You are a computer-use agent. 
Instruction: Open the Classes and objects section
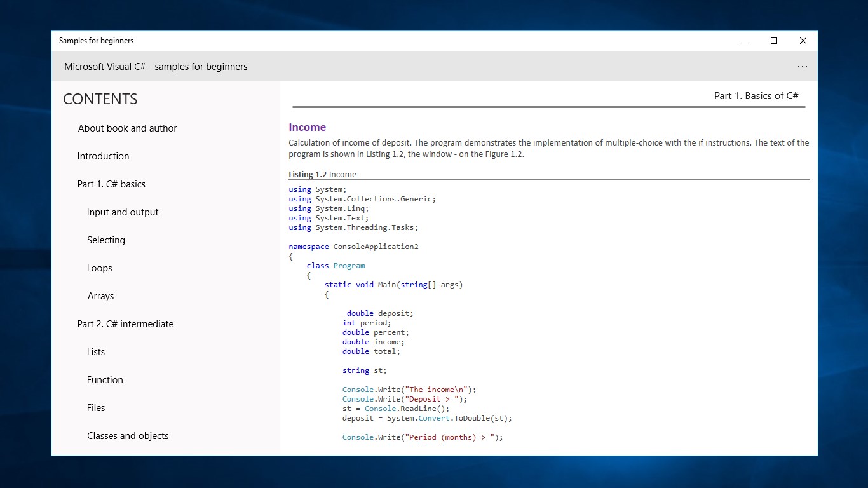pos(128,436)
